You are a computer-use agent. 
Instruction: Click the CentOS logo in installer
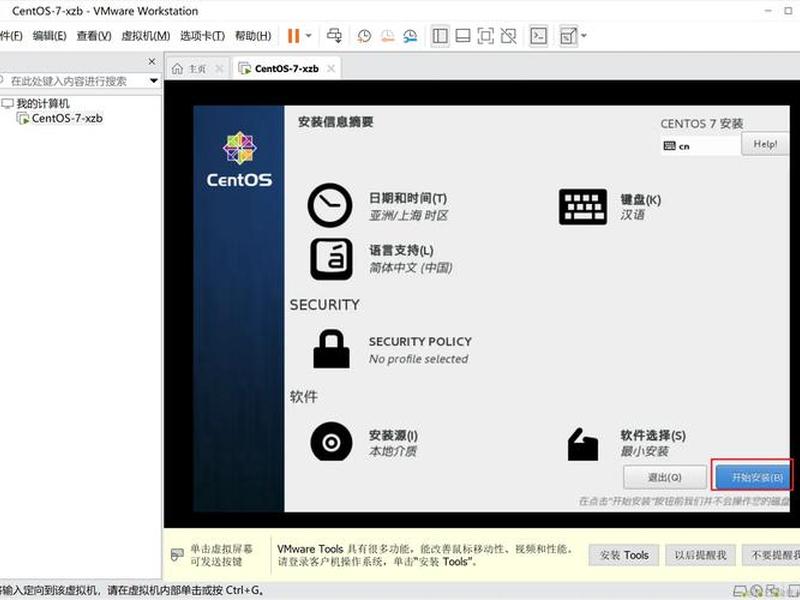point(239,159)
